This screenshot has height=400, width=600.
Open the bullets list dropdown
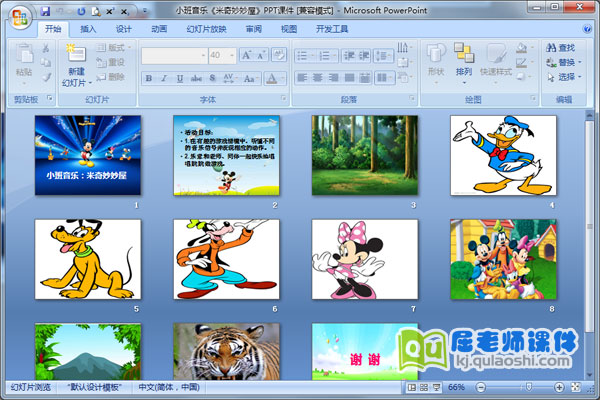(305, 56)
